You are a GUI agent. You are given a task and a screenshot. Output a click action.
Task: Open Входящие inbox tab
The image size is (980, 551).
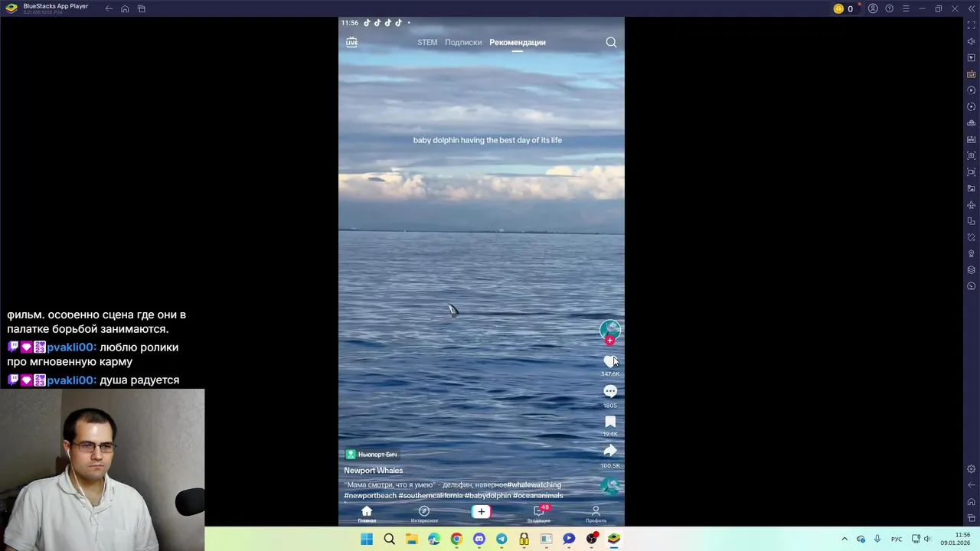(x=539, y=514)
